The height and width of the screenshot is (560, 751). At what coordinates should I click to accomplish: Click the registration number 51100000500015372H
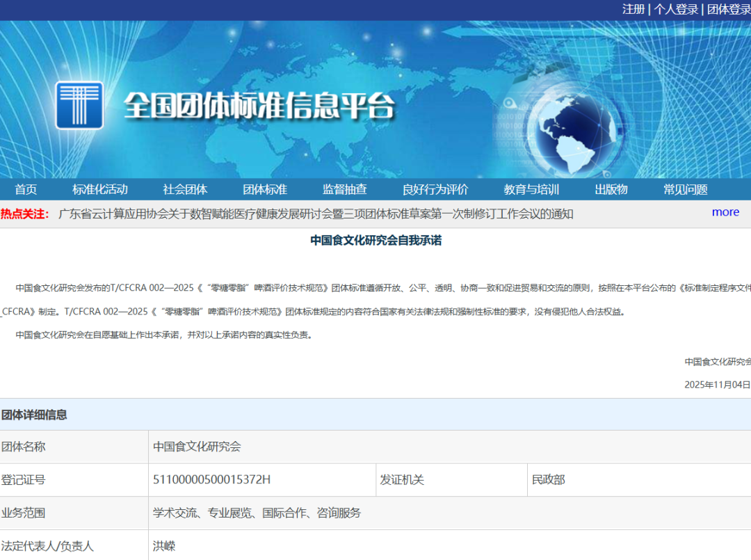point(211,480)
